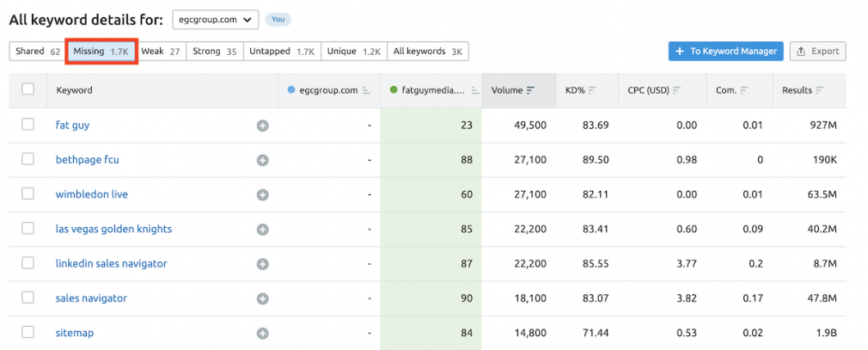
Task: Switch to the Unique tab
Action: coord(354,52)
